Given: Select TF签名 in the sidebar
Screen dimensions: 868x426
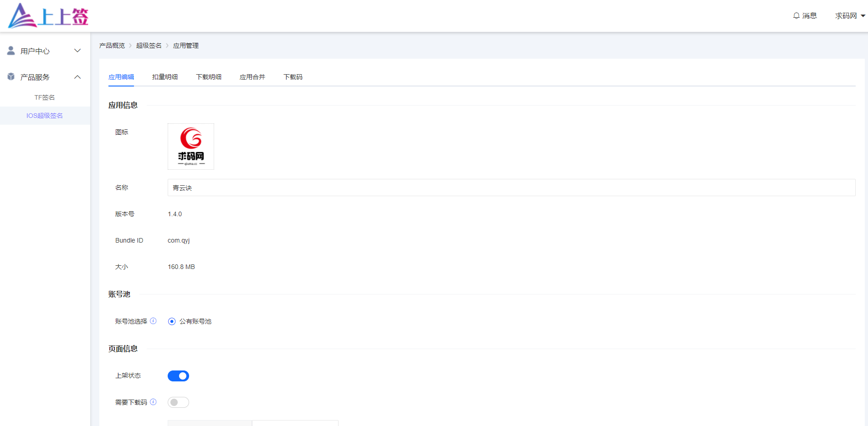Looking at the screenshot, I should point(45,97).
